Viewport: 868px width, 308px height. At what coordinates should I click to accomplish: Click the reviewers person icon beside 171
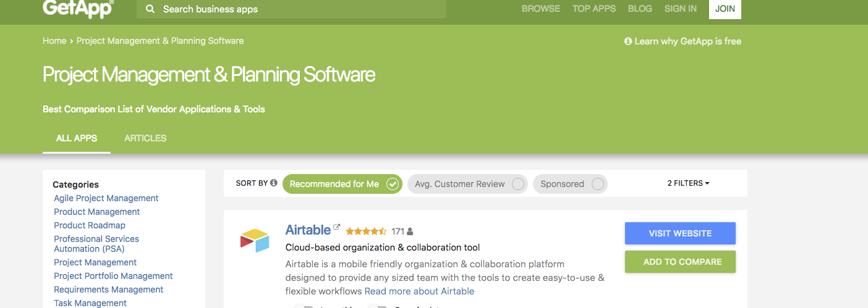(x=410, y=231)
